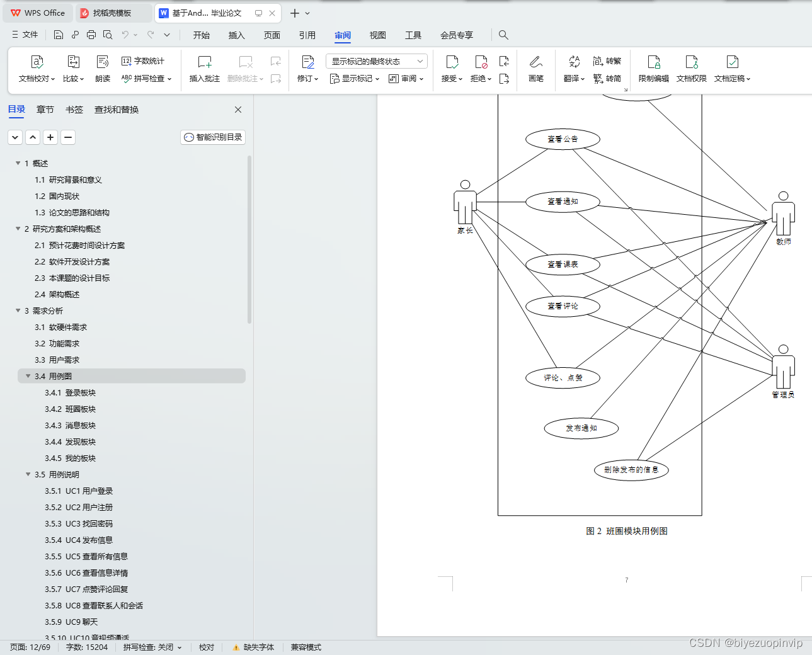Click the 智能识别目录 button
Screen dimensions: 812x655
pos(213,137)
